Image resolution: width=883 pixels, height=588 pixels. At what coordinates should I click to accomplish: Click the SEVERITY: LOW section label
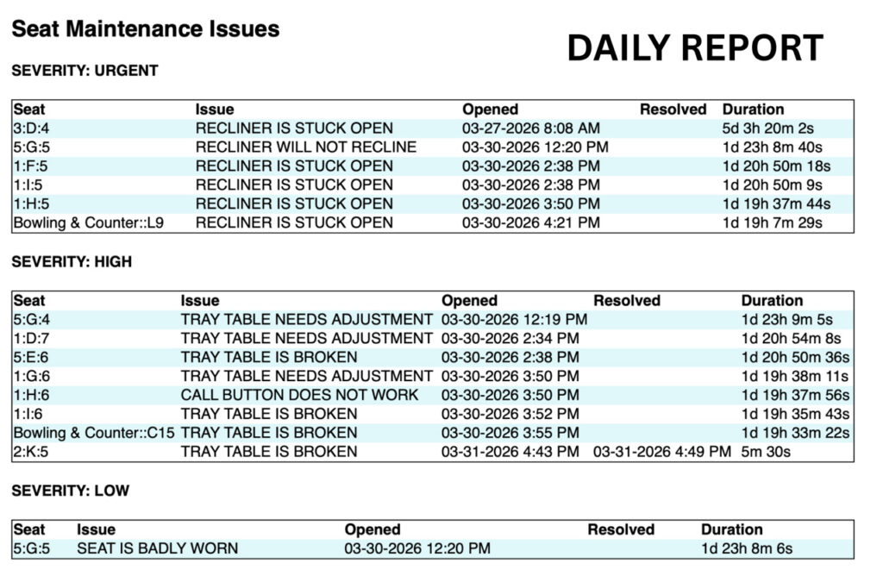70,491
